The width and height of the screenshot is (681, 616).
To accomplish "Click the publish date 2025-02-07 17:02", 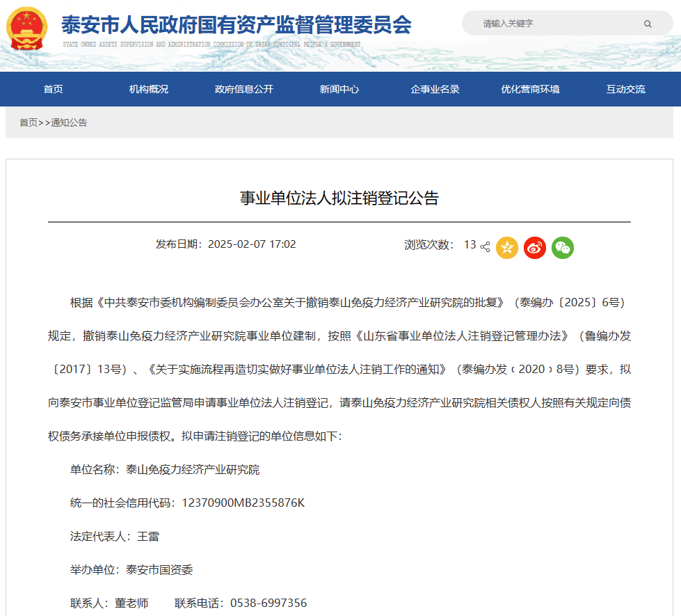I will point(252,244).
